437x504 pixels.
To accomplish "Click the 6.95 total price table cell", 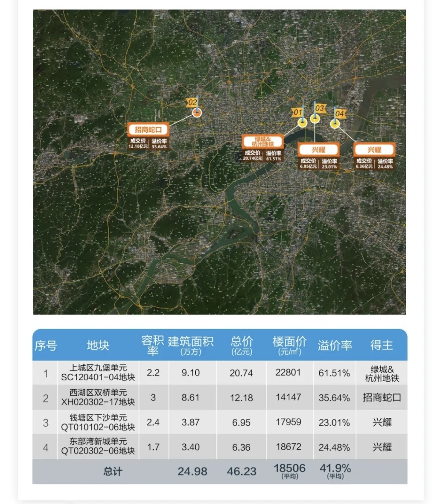I will [x=242, y=422].
